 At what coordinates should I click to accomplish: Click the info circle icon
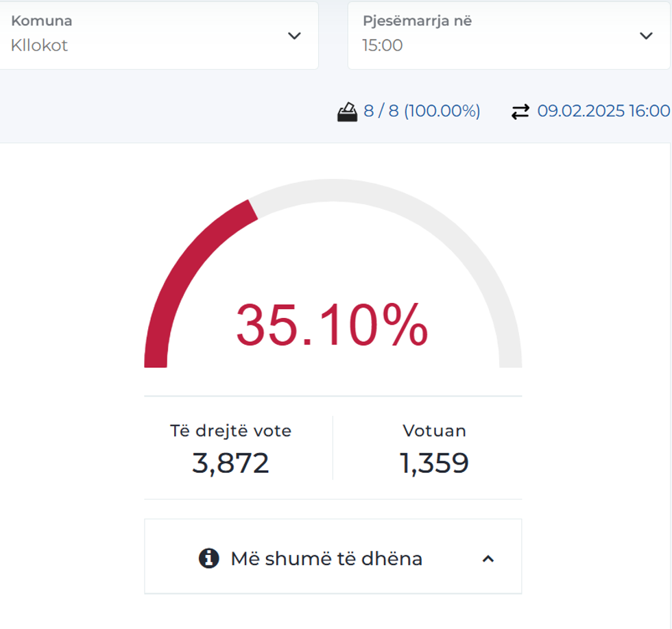(x=208, y=558)
